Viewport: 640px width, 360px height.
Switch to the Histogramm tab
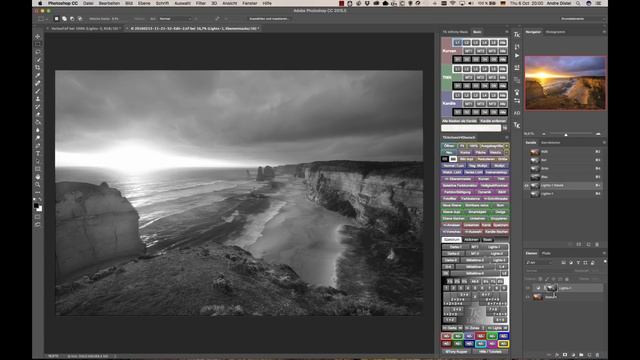(556, 32)
